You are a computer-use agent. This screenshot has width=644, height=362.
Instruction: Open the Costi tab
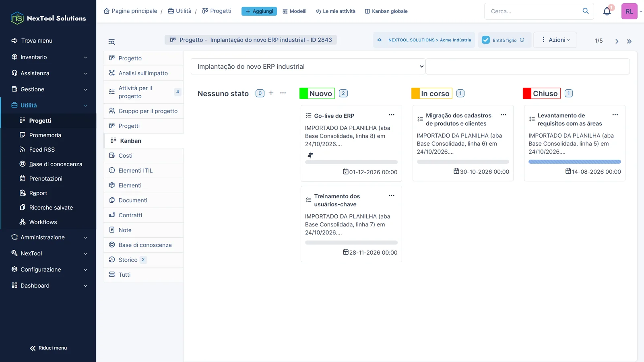143,156
